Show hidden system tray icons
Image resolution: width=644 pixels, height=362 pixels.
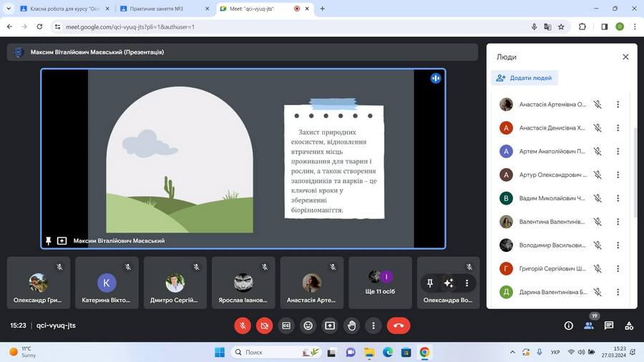click(512, 352)
